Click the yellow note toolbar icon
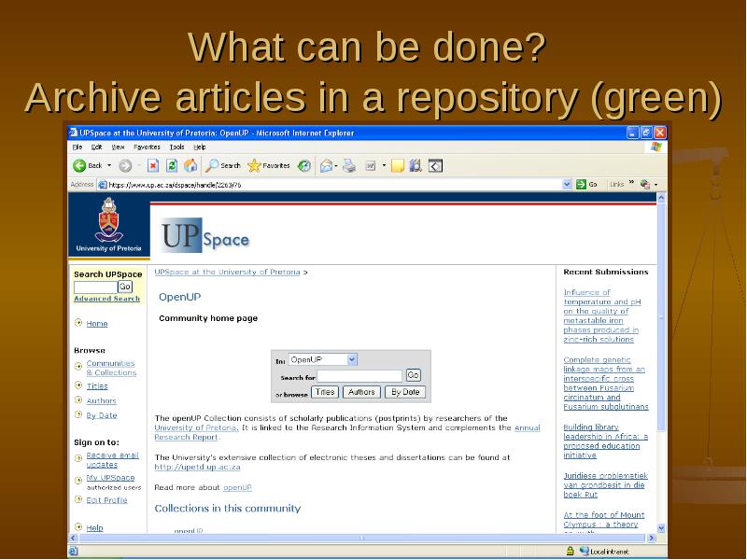This screenshot has height=560, width=747. (398, 166)
